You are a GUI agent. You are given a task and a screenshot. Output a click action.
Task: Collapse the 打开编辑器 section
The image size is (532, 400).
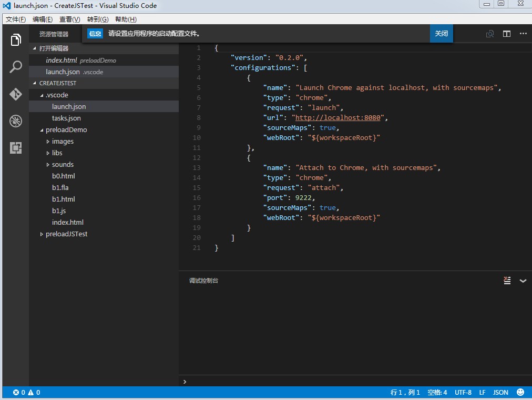[34, 48]
